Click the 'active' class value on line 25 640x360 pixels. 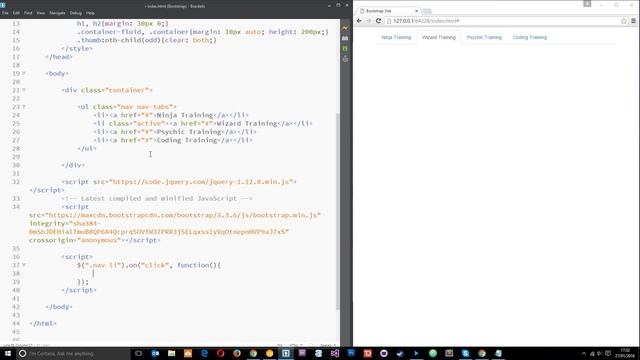pos(149,123)
